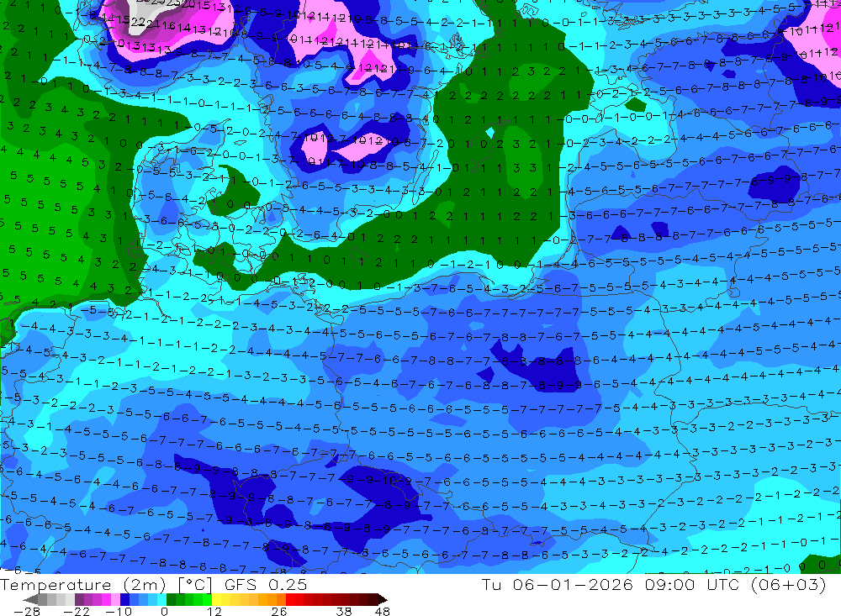Click the 'Temperature (2m)' title text
The image size is (841, 616).
[83, 585]
